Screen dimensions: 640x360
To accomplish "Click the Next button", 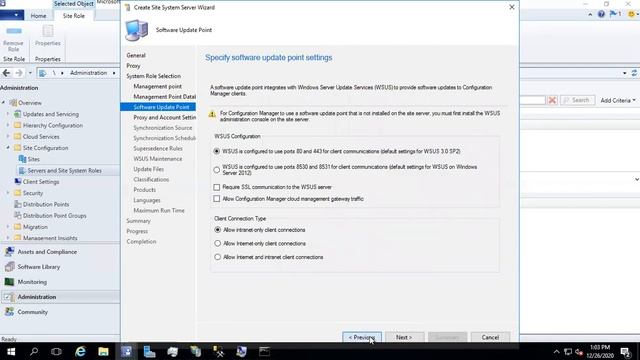I will (404, 337).
